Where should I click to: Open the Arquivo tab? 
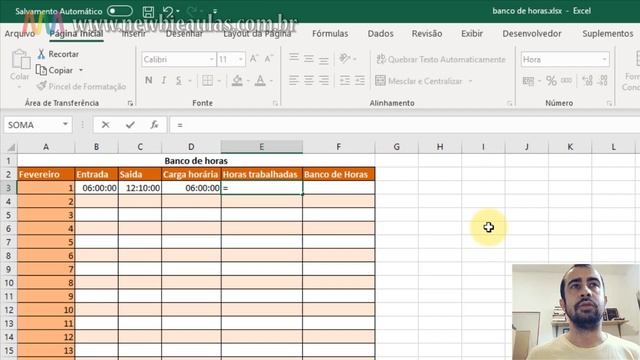point(20,33)
